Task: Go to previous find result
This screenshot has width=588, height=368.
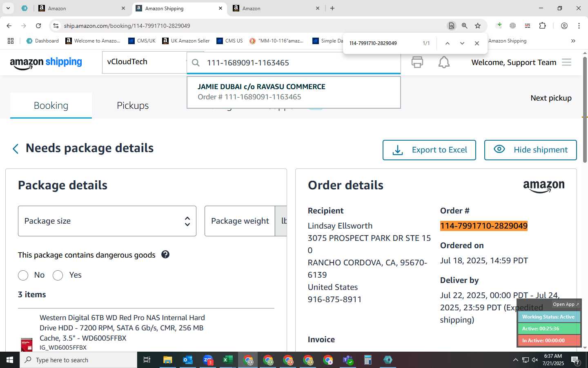Action: pos(448,43)
